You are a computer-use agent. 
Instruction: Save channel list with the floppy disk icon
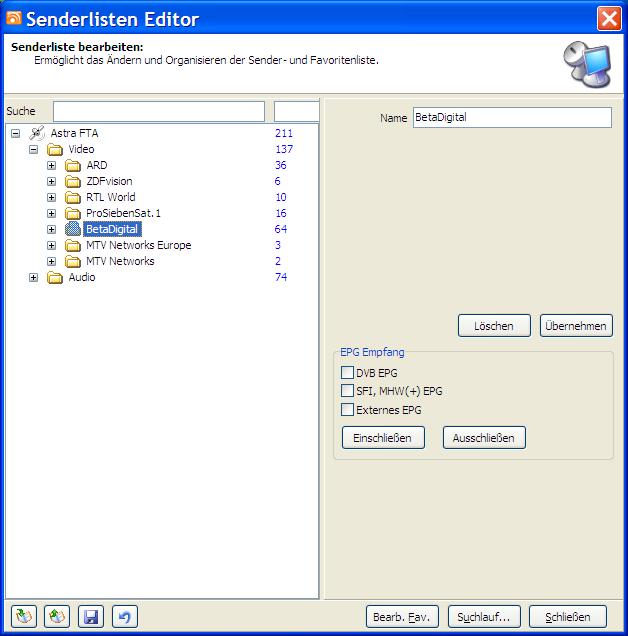coord(91,616)
